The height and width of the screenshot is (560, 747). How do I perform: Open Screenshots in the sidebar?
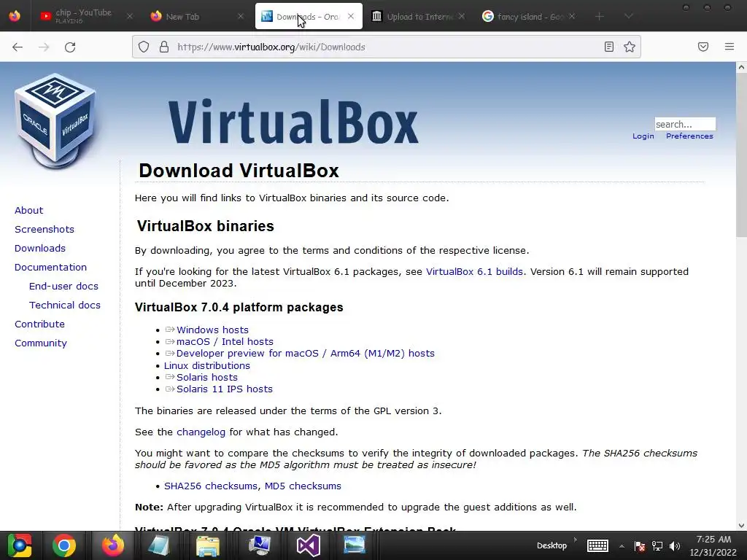(x=44, y=230)
